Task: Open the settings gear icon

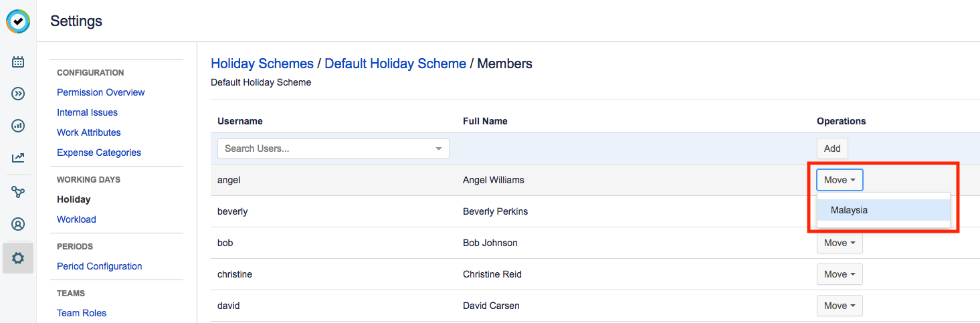Action: pyautogui.click(x=18, y=257)
